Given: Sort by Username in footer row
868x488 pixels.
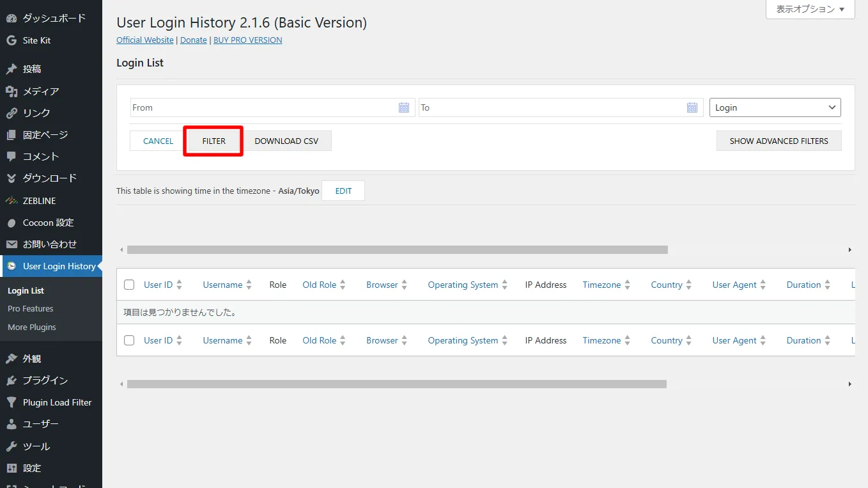Looking at the screenshot, I should [x=228, y=340].
